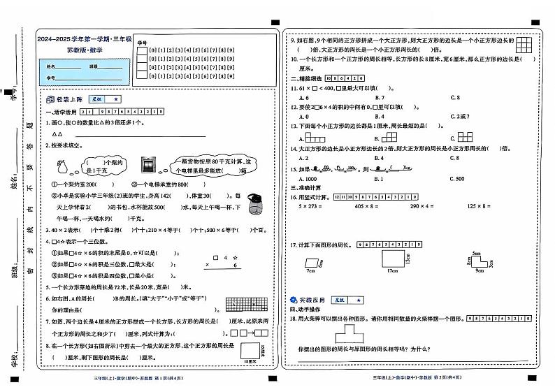Click question 3 starting with 40 × 2表示
This screenshot has width=555, height=392.
pyautogui.click(x=157, y=231)
